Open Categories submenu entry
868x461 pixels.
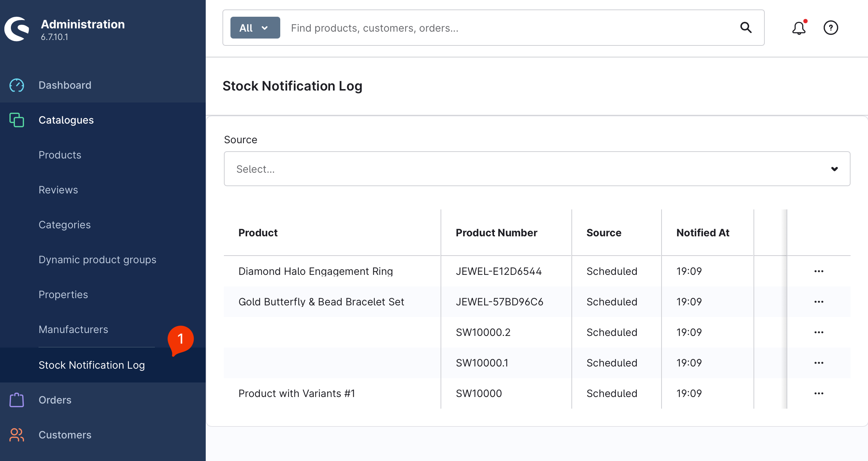65,225
